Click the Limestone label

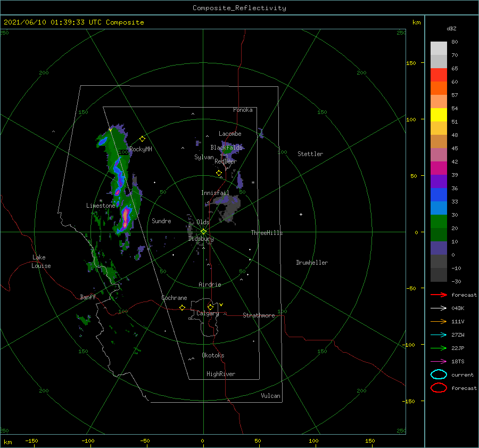[101, 206]
